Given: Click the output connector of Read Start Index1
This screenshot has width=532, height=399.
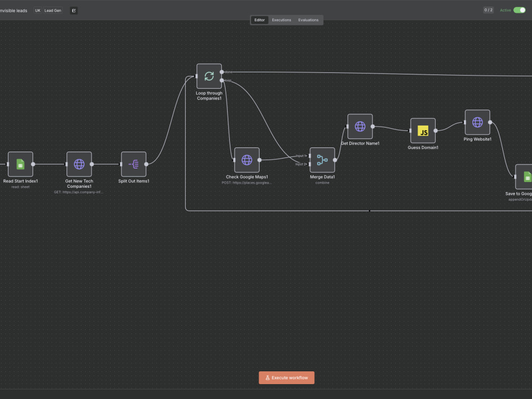Looking at the screenshot, I should pos(33,164).
